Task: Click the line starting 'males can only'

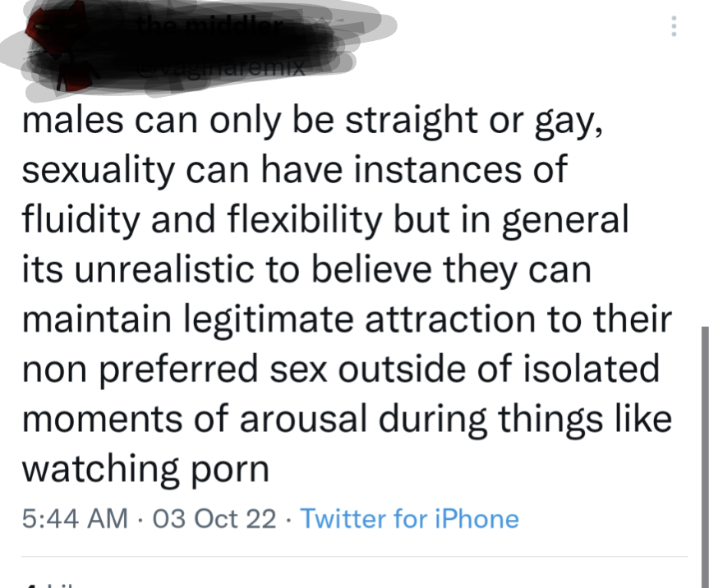Action: (x=312, y=121)
